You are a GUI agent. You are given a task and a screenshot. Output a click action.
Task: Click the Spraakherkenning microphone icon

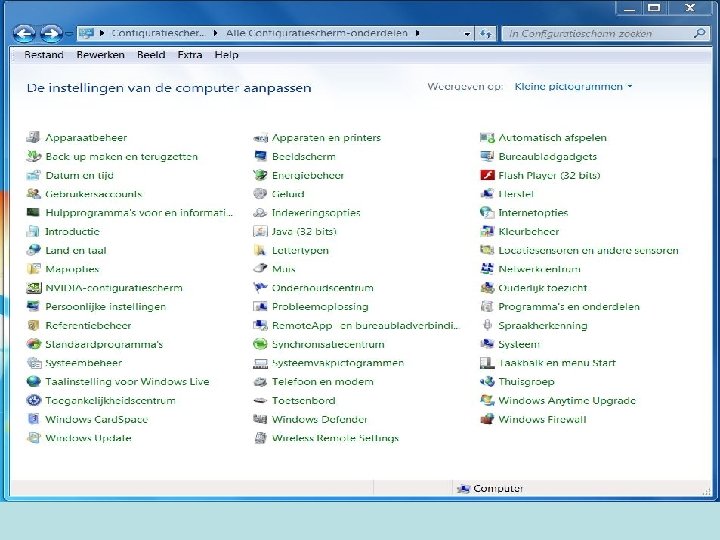pyautogui.click(x=487, y=325)
